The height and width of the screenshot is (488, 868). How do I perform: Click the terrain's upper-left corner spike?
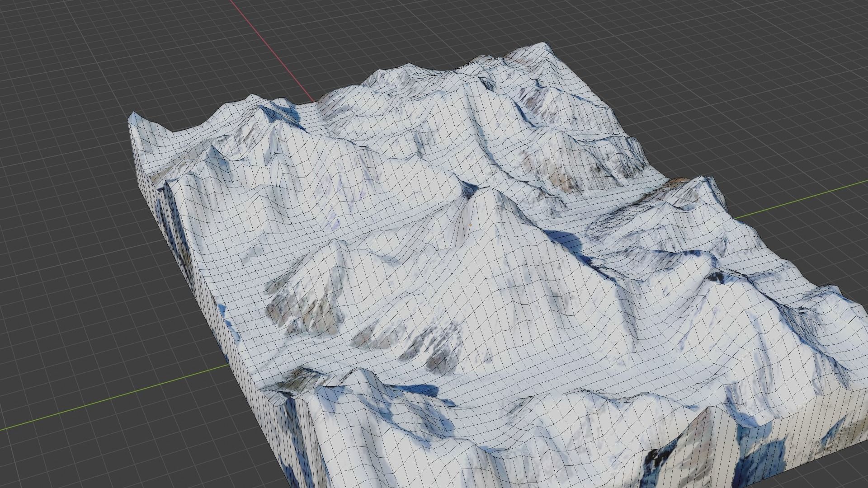coord(134,117)
